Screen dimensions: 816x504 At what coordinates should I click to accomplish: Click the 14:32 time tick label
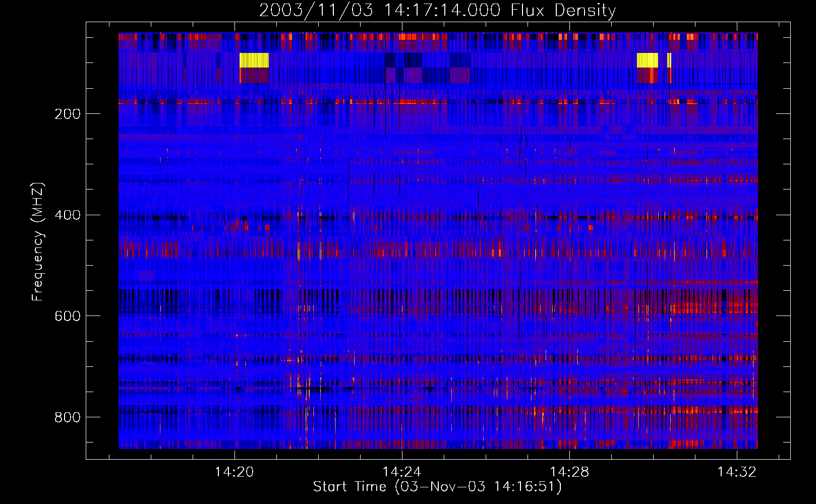[x=737, y=472]
